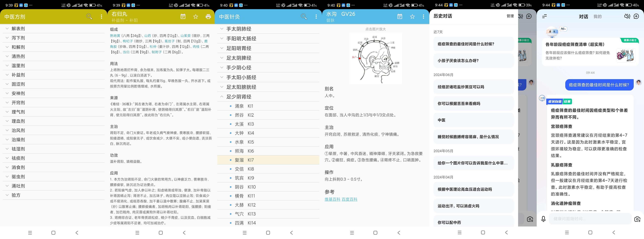Favorite 水沟 GV26 with star icon
The image size is (644, 239).
pos(412,17)
